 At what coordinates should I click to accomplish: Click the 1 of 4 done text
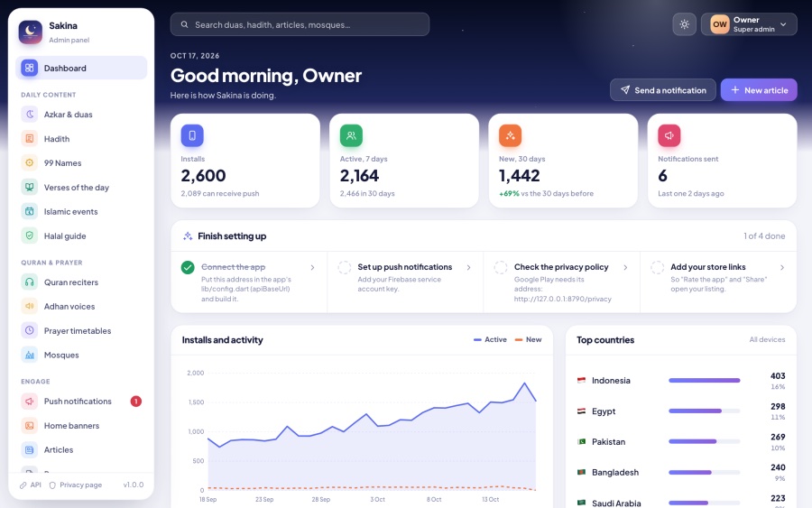[764, 236]
